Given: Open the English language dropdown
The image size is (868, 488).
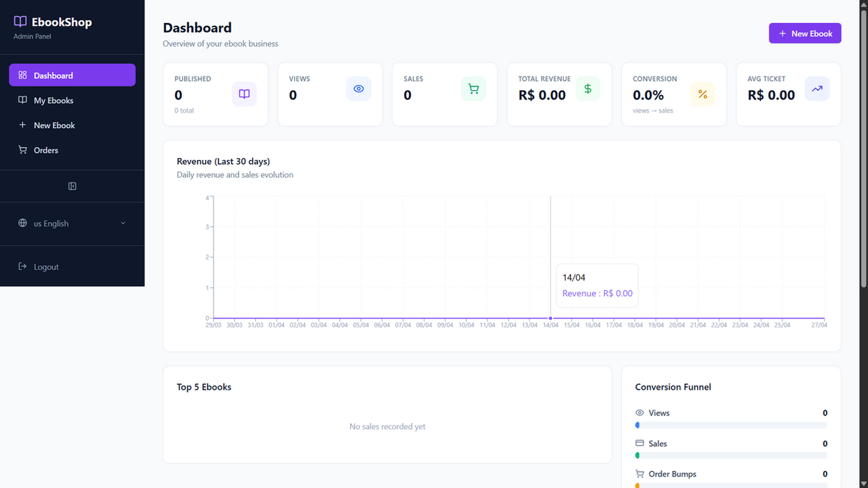Looking at the screenshot, I should [x=73, y=224].
